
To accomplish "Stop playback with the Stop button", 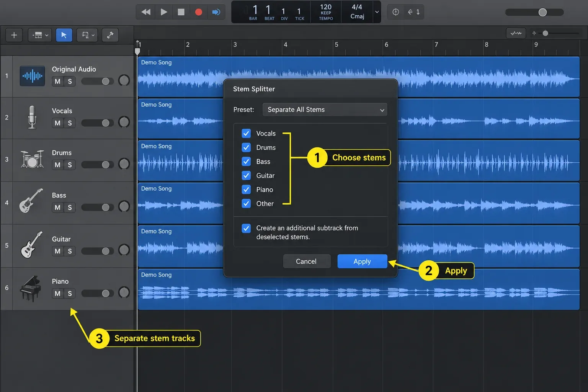I will click(181, 12).
